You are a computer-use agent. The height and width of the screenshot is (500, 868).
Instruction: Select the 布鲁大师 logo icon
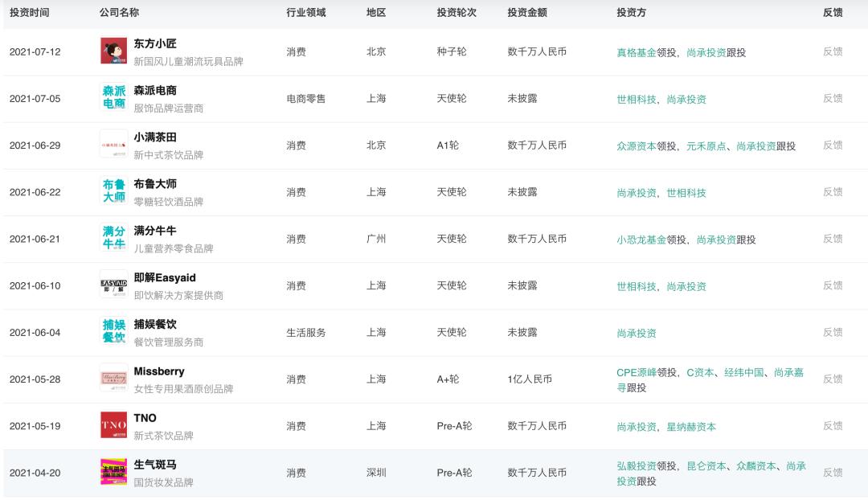[113, 191]
